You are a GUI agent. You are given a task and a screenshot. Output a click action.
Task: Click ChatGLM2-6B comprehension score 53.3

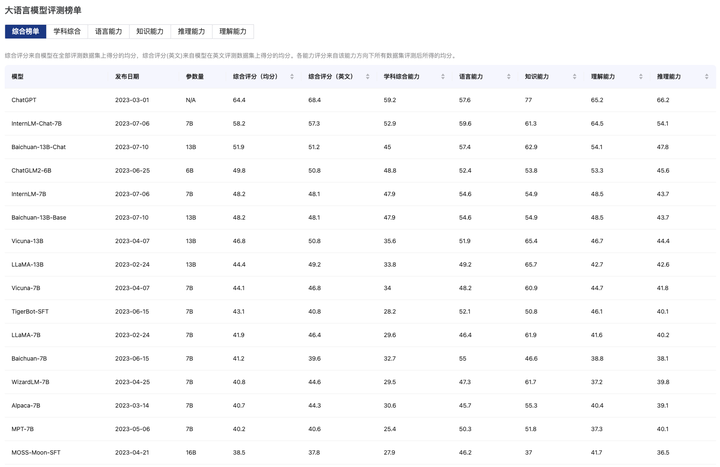pyautogui.click(x=597, y=170)
